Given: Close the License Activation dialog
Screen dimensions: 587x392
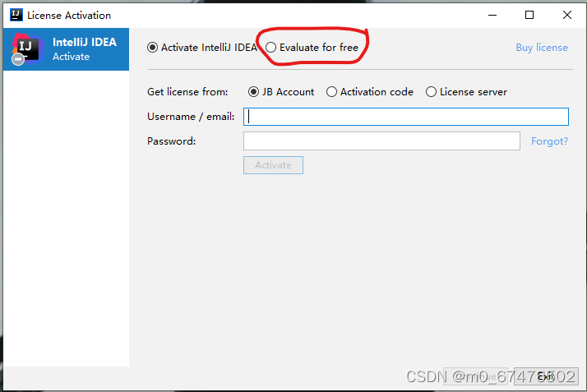Looking at the screenshot, I should [567, 15].
